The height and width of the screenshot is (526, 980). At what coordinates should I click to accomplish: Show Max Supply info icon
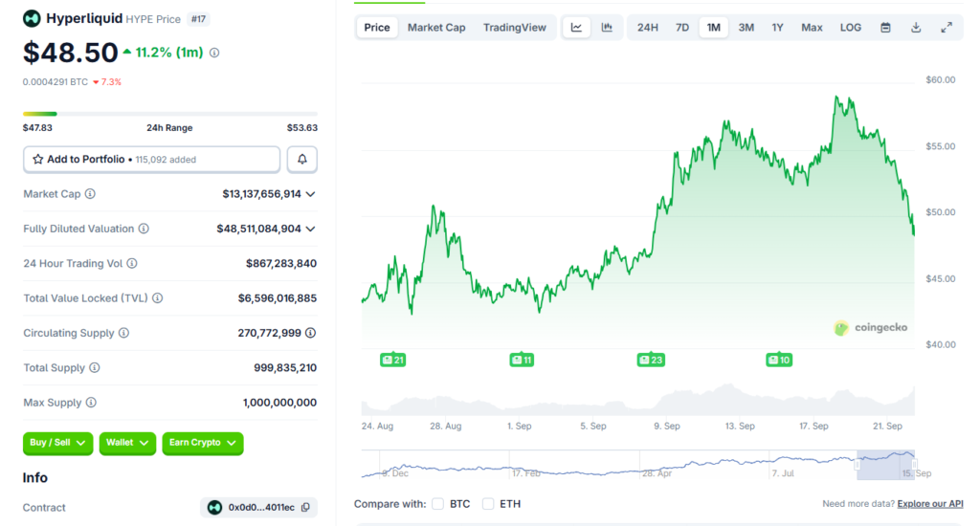(x=91, y=403)
